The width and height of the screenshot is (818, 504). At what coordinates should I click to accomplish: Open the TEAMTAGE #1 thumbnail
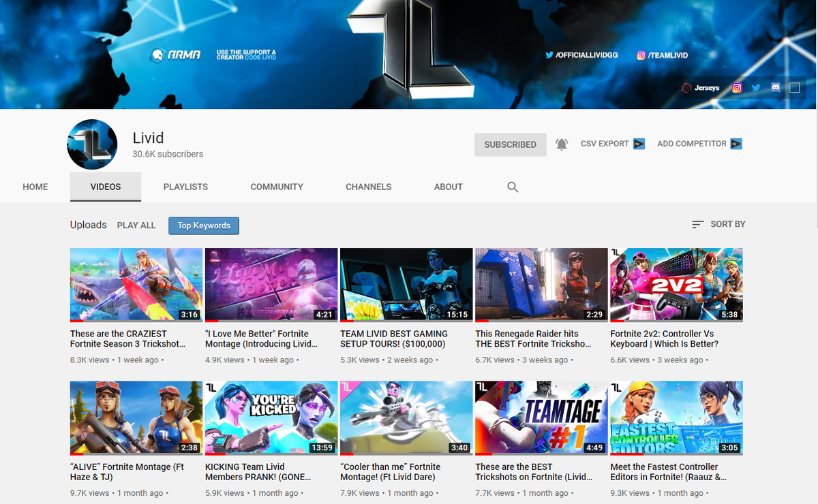[541, 418]
